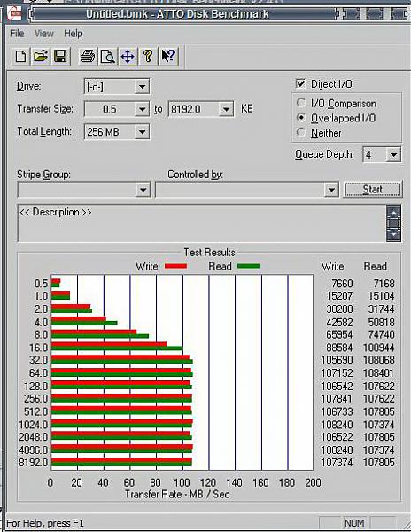Click the Description scrollbar down arrow
Screen dimensions: 411x532
point(393,234)
